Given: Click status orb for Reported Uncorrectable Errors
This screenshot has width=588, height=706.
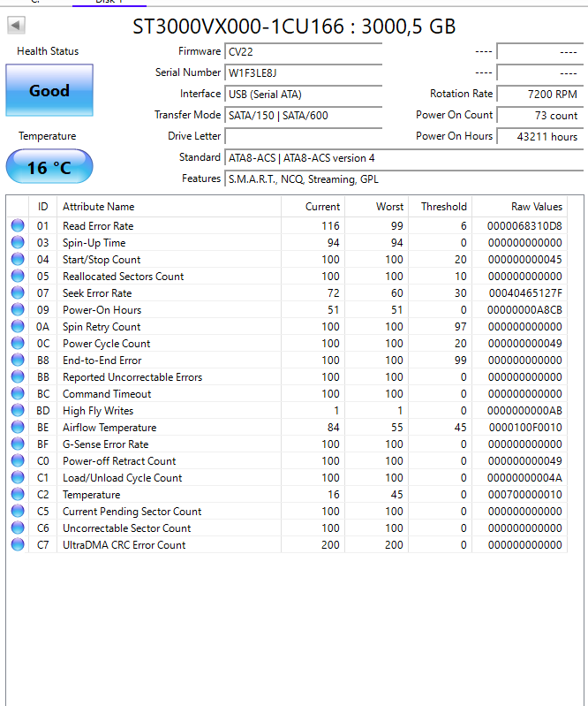Looking at the screenshot, I should point(18,377).
